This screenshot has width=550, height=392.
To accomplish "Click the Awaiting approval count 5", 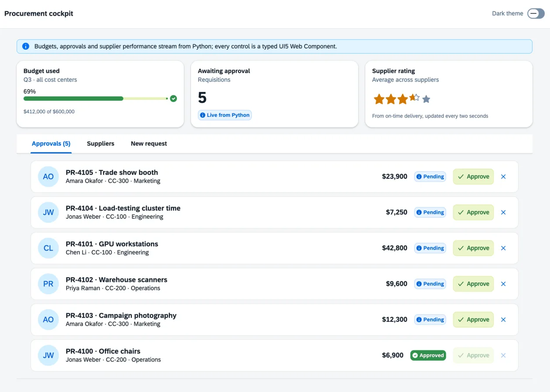I will 202,98.
